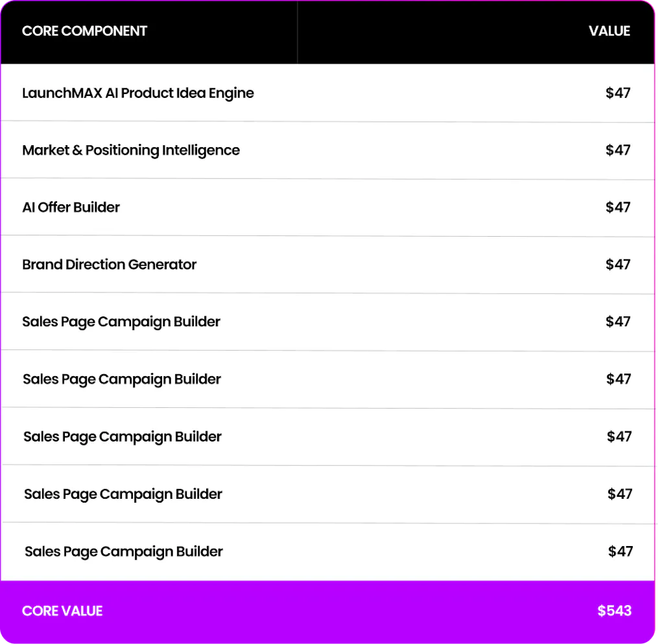Select the AI Offer Builder label
The image size is (658, 644).
71,207
